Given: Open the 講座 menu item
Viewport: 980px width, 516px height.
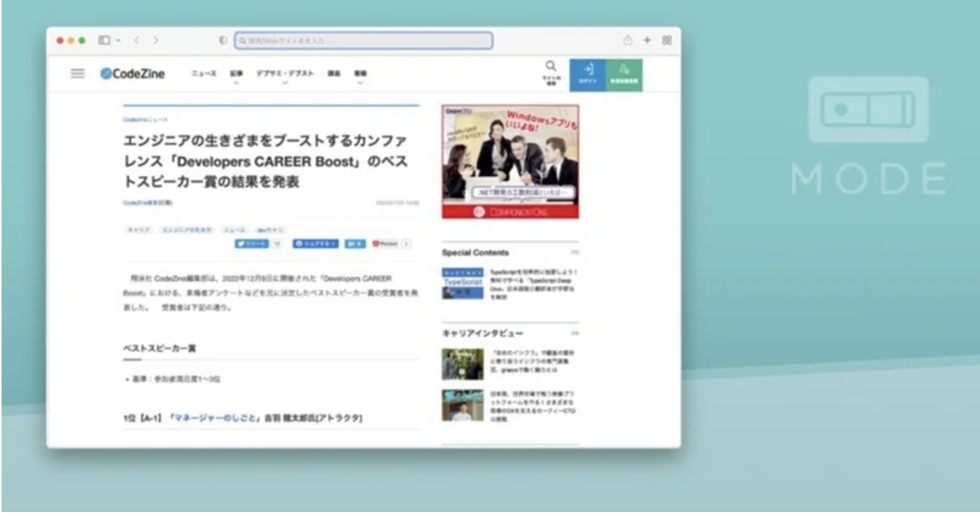Looking at the screenshot, I should [x=334, y=73].
